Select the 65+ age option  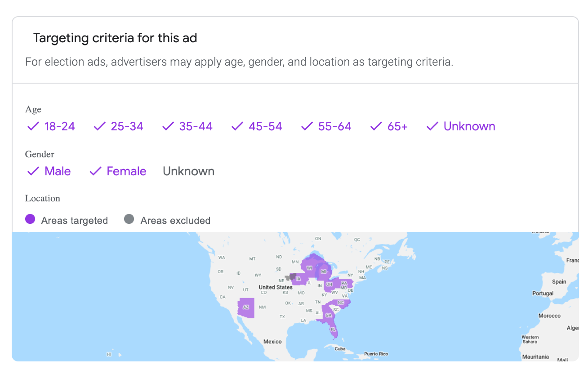coord(389,126)
